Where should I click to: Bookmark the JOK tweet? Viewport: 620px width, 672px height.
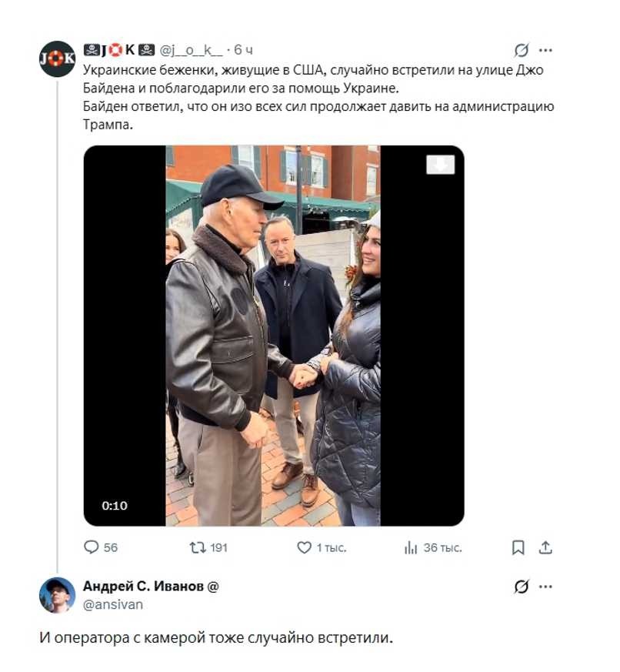pos(518,547)
